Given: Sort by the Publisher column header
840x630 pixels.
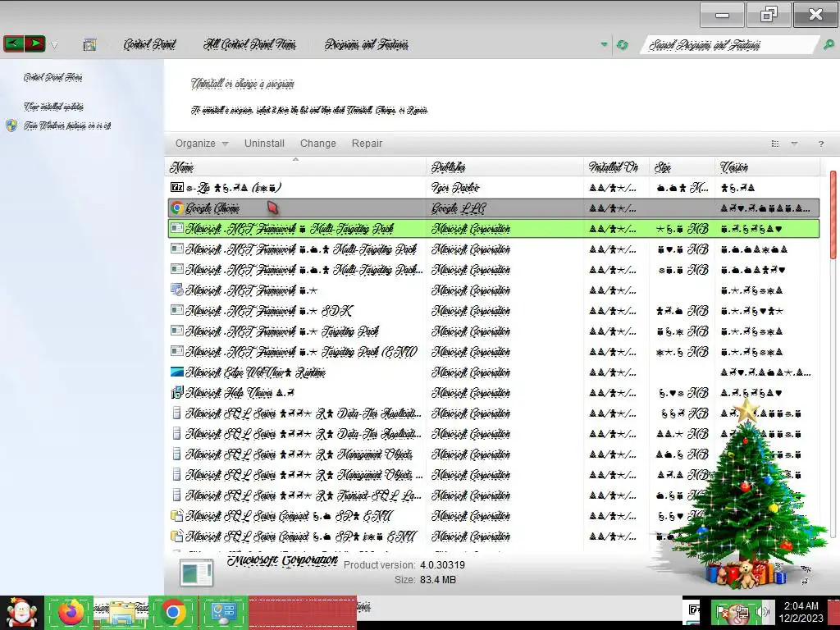Looking at the screenshot, I should (505, 167).
